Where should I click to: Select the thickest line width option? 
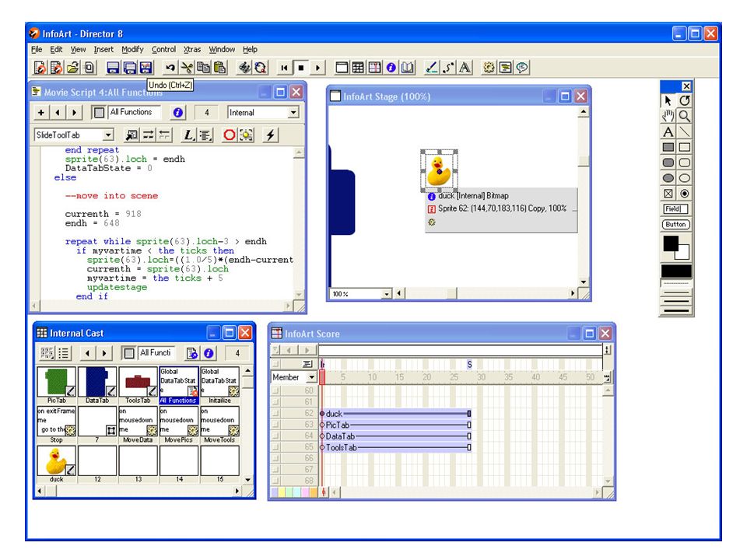676,310
